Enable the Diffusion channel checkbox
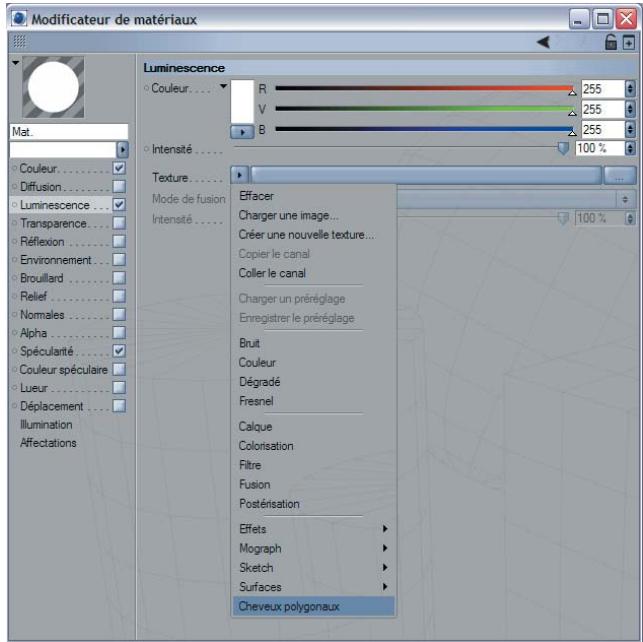The width and height of the screenshot is (643, 642). [x=119, y=186]
